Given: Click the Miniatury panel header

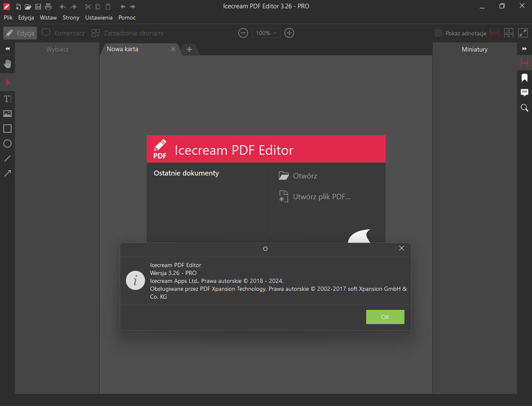Looking at the screenshot, I should click(x=475, y=49).
